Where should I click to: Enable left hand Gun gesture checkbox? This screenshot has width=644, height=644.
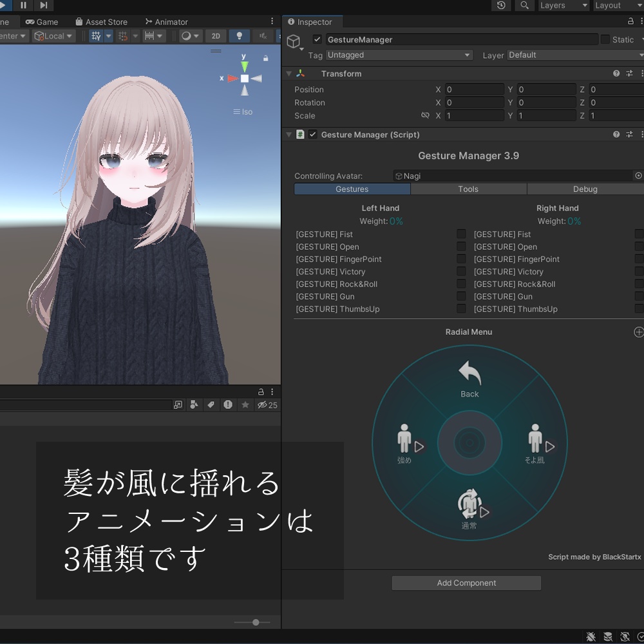pos(461,296)
